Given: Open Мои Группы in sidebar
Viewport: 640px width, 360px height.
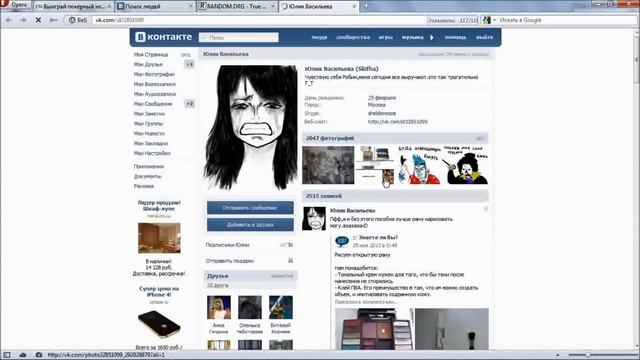Looking at the screenshot, I should tap(149, 123).
